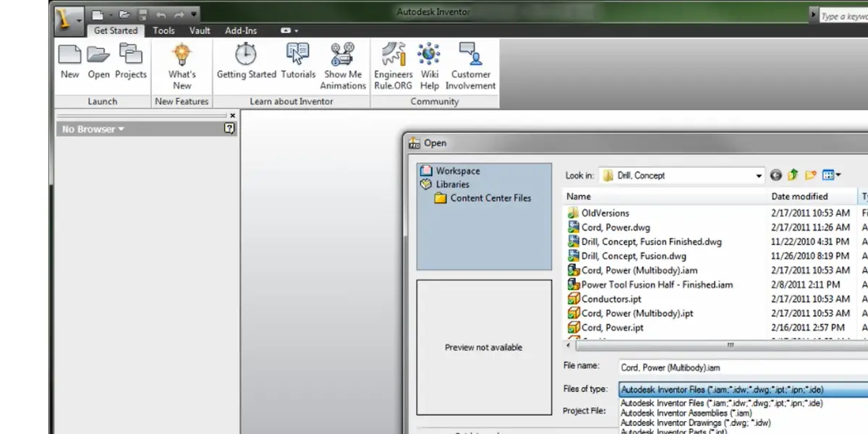
Task: Sort files by Date modified column header
Action: pyautogui.click(x=813, y=197)
